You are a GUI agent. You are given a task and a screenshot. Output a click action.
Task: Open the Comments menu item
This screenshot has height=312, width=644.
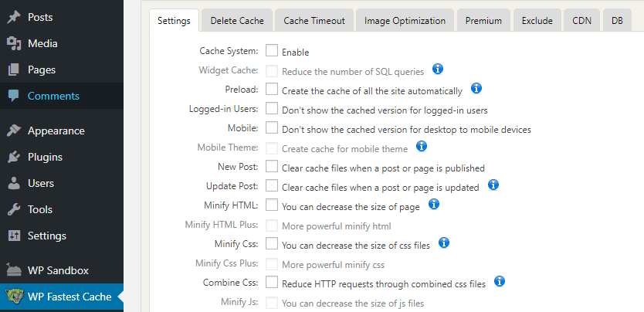[x=62, y=96]
